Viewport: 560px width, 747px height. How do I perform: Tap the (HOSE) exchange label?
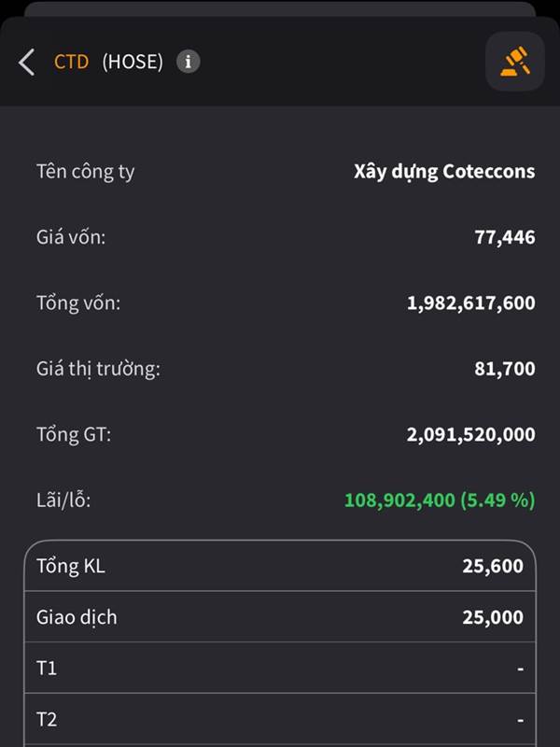pyautogui.click(x=133, y=62)
